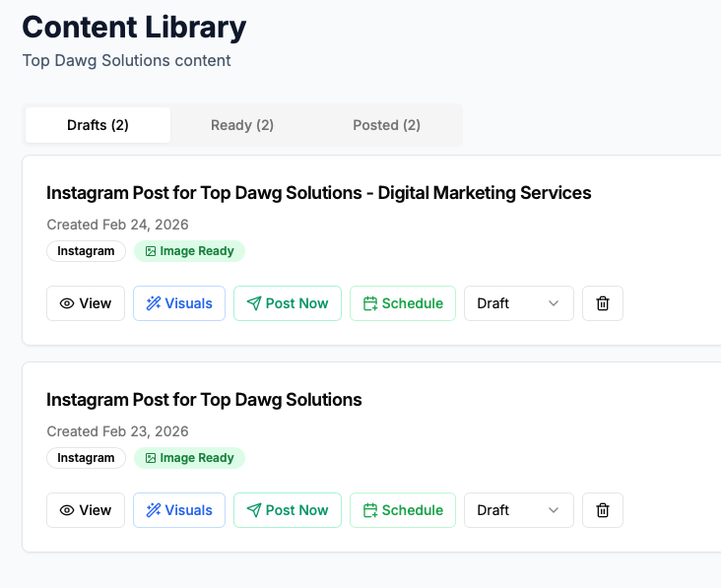Screen dimensions: 721x588
Task: Open the Ready (2) tab
Action: [x=242, y=125]
